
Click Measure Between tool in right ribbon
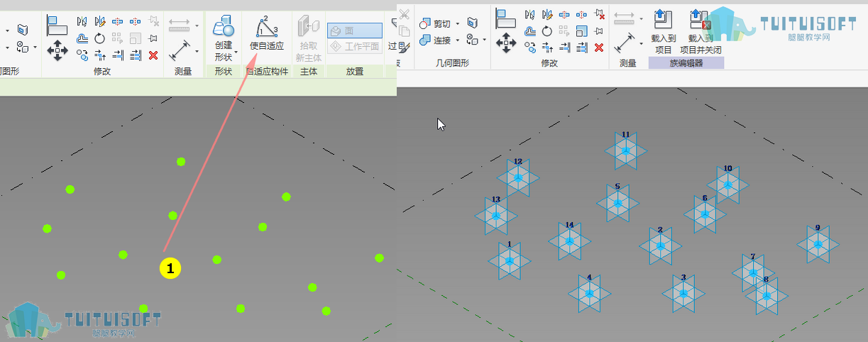625,18
